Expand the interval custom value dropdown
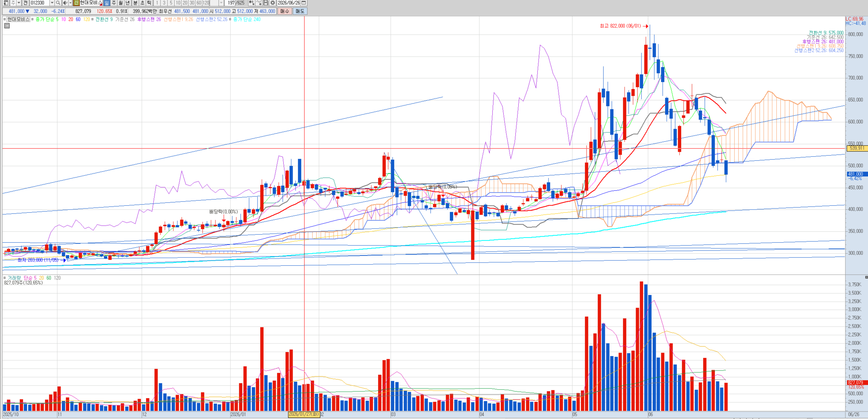 pos(221,3)
